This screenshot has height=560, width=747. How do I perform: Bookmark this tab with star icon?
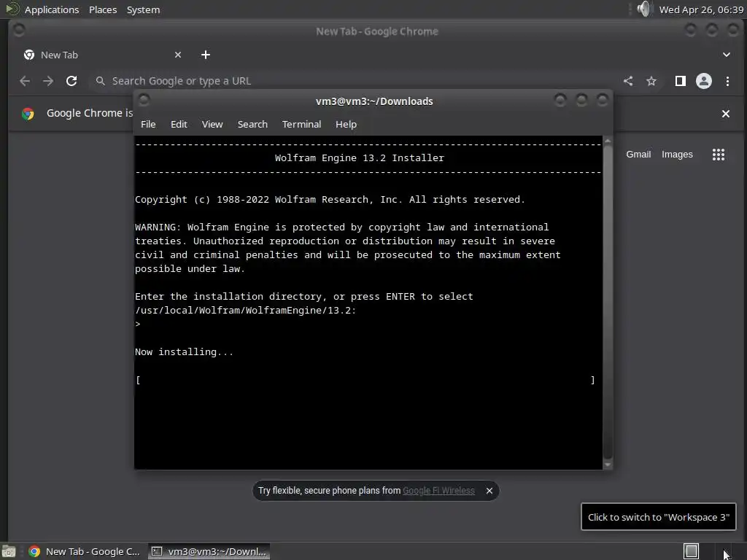coord(651,81)
